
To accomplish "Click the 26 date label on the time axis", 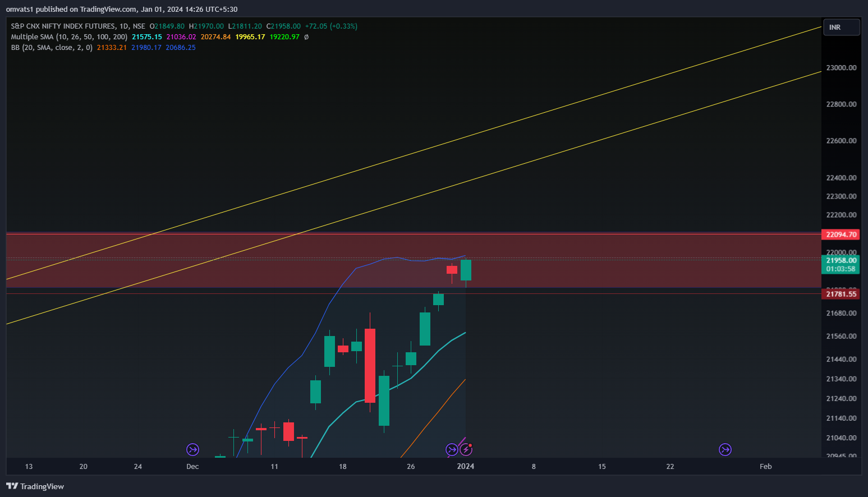I will click(411, 466).
